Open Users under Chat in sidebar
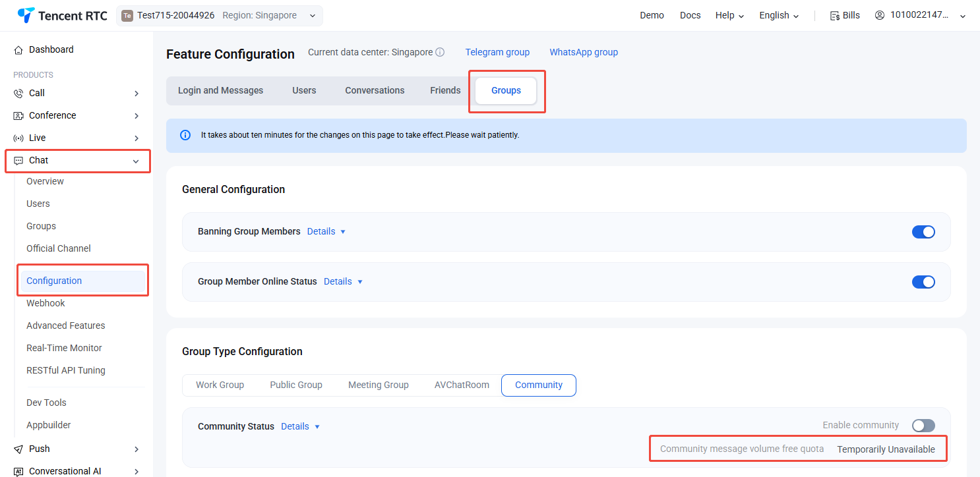 tap(38, 204)
